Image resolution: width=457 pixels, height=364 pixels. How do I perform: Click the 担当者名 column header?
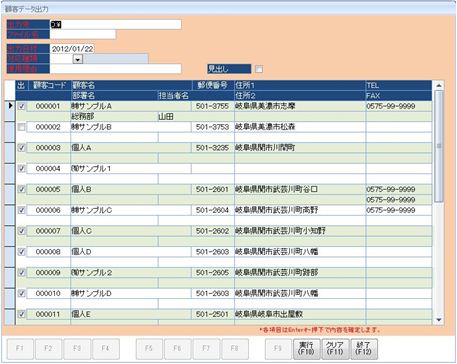click(196, 96)
